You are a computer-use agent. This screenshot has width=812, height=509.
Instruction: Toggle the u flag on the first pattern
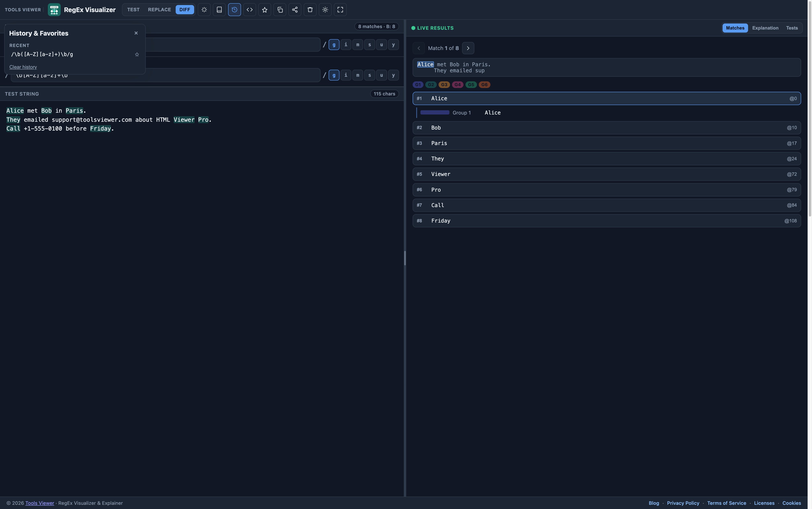(x=382, y=44)
